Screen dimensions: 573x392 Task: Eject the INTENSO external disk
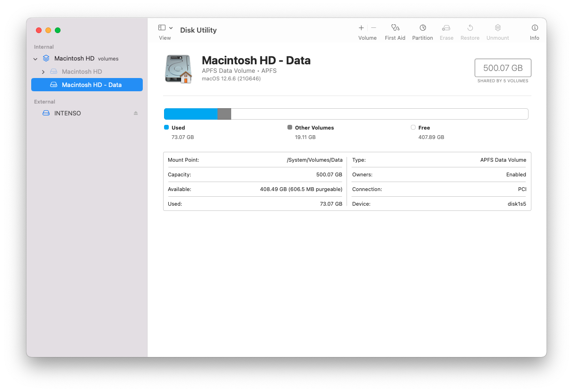click(135, 113)
